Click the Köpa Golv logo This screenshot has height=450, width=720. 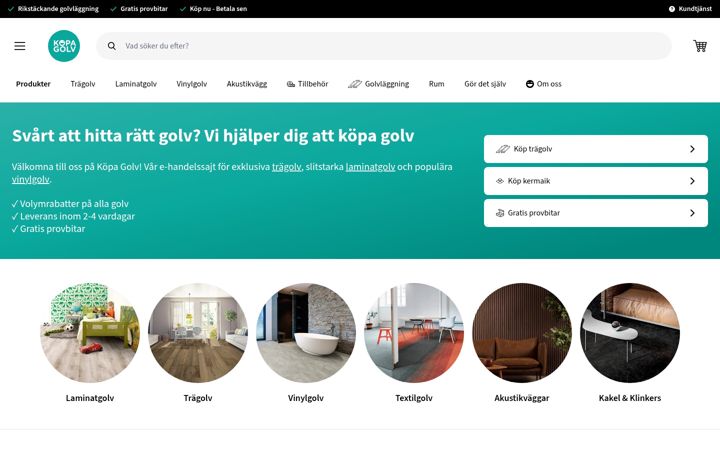pyautogui.click(x=64, y=46)
